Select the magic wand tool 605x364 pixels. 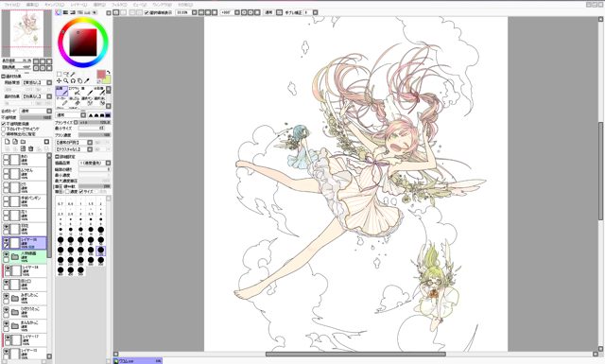click(x=73, y=74)
